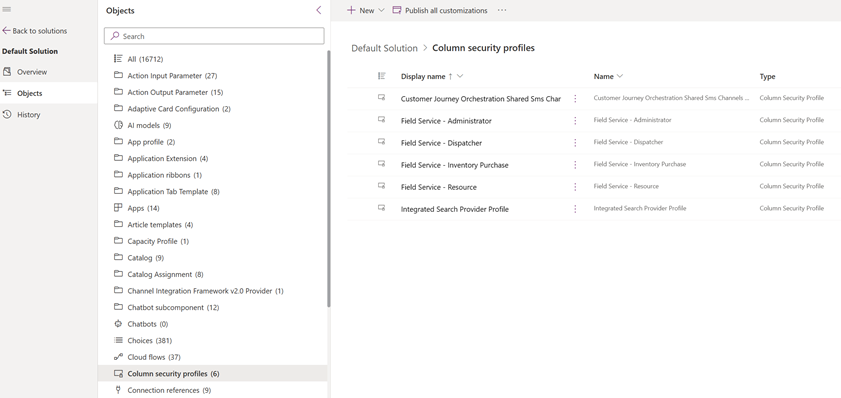
Task: Click the Adaptive Card Configuration folder icon
Action: (119, 108)
